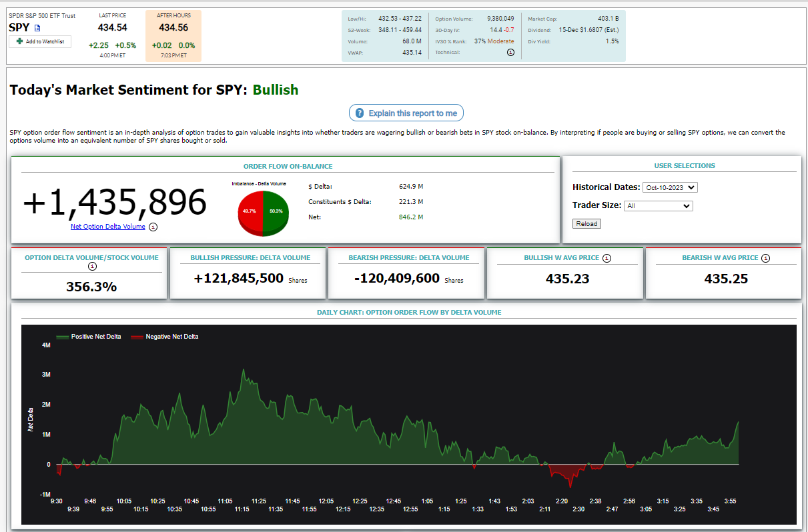The width and height of the screenshot is (808, 532).
Task: Open the SPY document icon beside ticker
Action: (37, 28)
